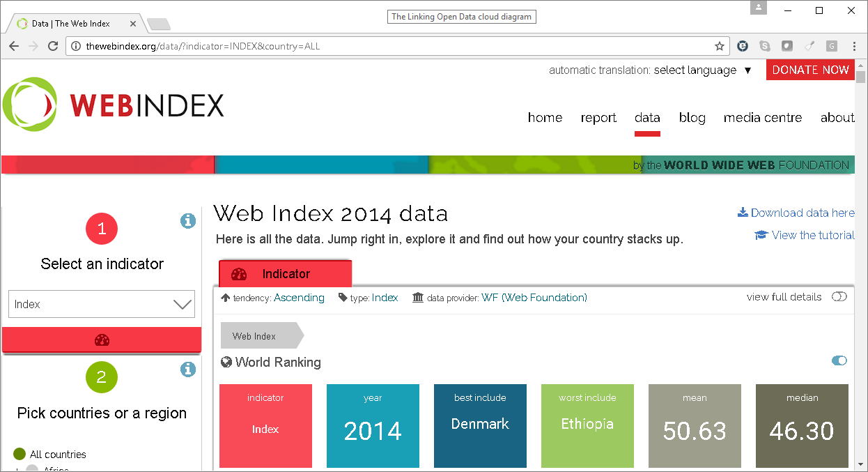This screenshot has height=472, width=868.
Task: Click best include Denmark tile
Action: (x=480, y=425)
